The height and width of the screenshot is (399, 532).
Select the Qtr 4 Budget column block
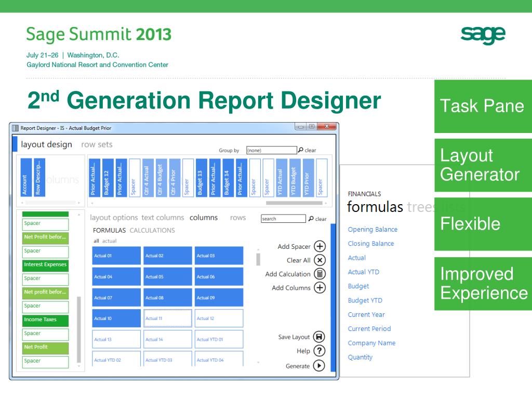point(161,178)
